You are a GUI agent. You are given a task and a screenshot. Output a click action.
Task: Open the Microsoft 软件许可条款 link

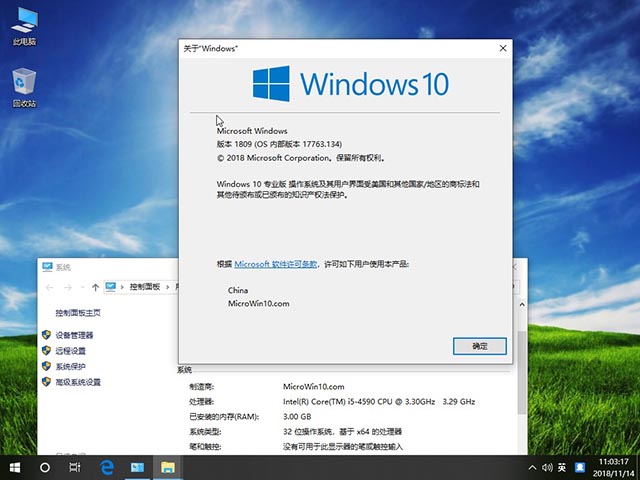[276, 264]
